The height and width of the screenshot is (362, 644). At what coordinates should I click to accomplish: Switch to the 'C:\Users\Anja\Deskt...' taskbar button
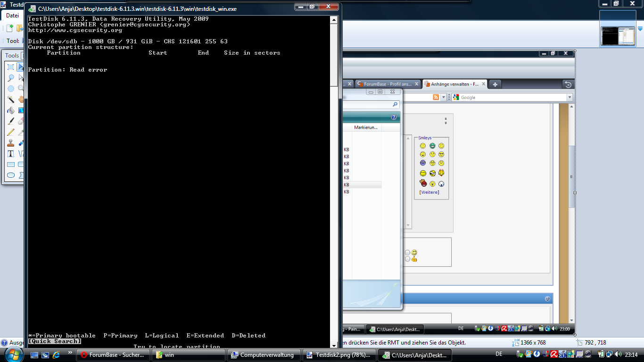pos(415,355)
